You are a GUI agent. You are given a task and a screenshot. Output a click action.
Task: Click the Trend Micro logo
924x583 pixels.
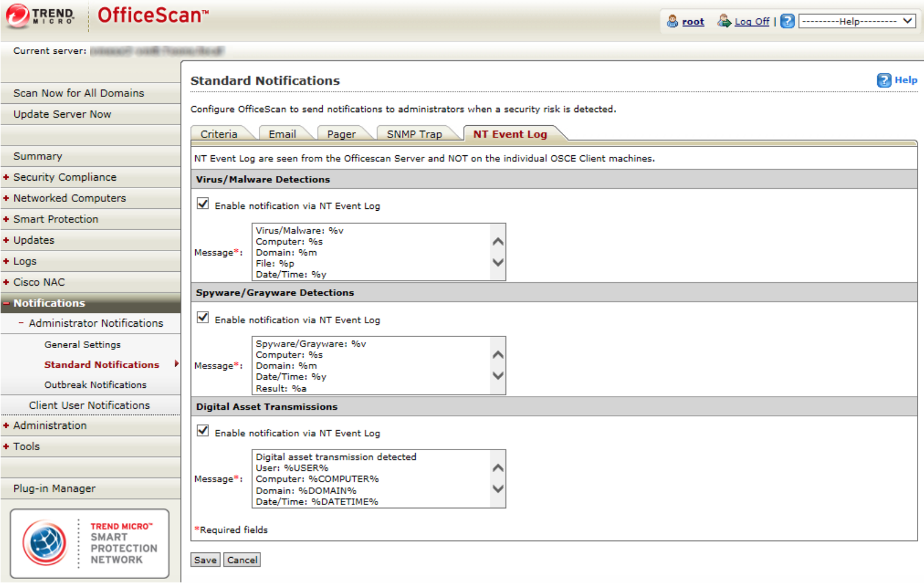click(x=40, y=16)
